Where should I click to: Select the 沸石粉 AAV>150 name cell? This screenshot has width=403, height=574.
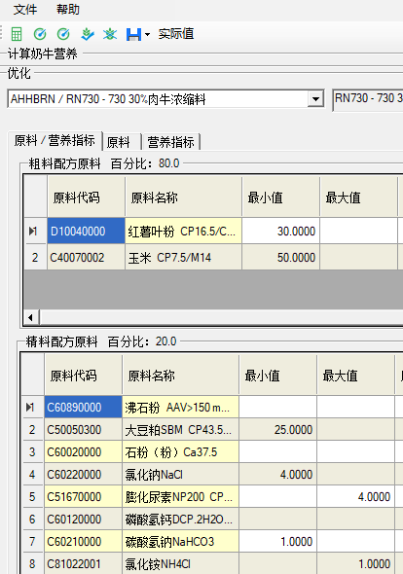click(x=180, y=407)
